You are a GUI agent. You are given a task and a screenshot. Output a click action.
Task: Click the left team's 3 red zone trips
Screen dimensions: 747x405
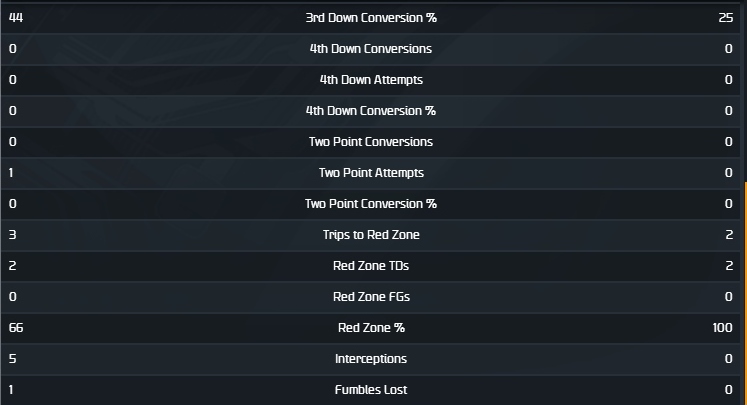(12, 234)
